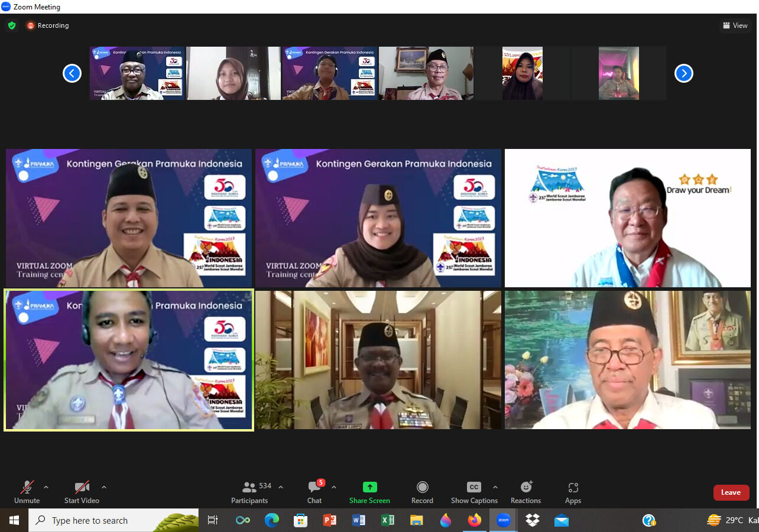The height and width of the screenshot is (532, 759).
Task: Expand the caret next to Show Captions
Action: tap(495, 487)
